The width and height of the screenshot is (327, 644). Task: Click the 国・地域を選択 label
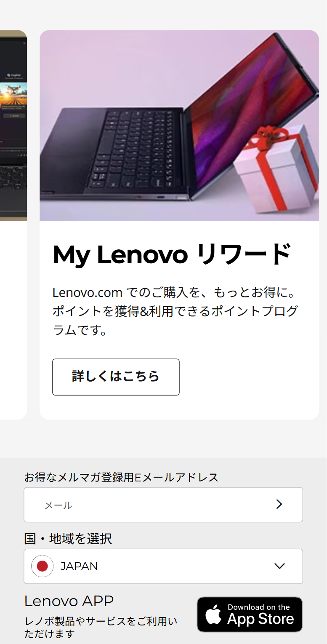click(x=68, y=539)
